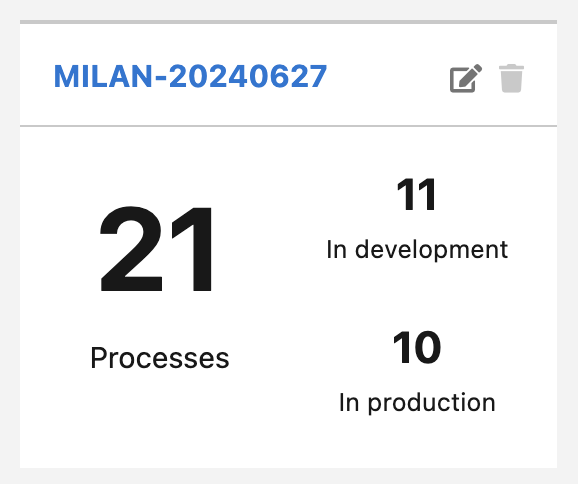Click the word production under 10
Screen dimensions: 578x484
[x=432, y=403]
